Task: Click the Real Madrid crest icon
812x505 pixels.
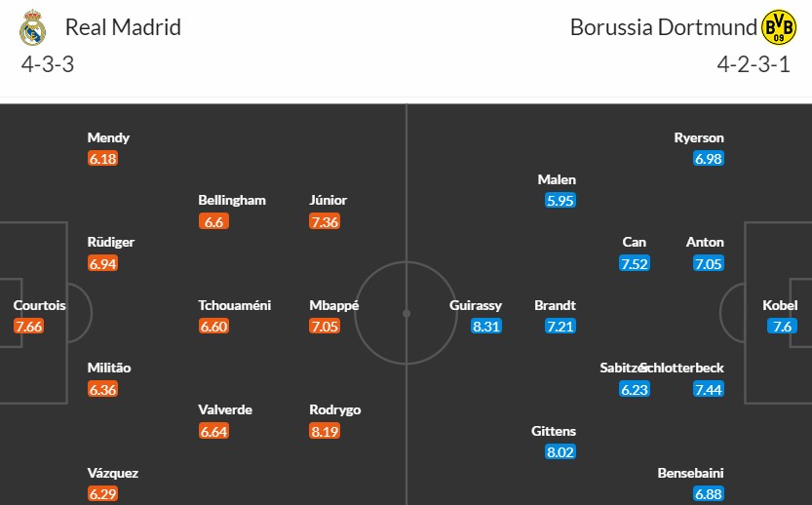Action: pyautogui.click(x=32, y=27)
